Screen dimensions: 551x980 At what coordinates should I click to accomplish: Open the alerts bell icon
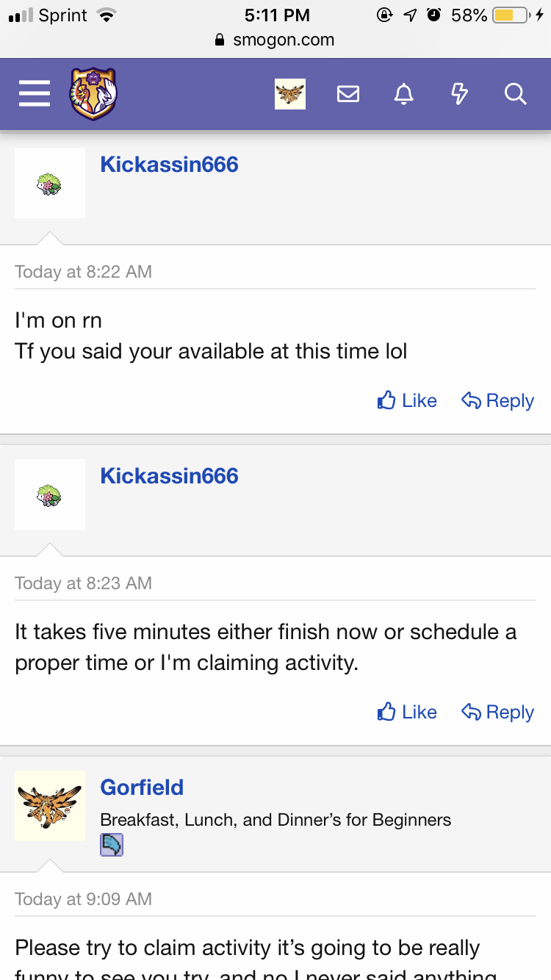pos(403,94)
